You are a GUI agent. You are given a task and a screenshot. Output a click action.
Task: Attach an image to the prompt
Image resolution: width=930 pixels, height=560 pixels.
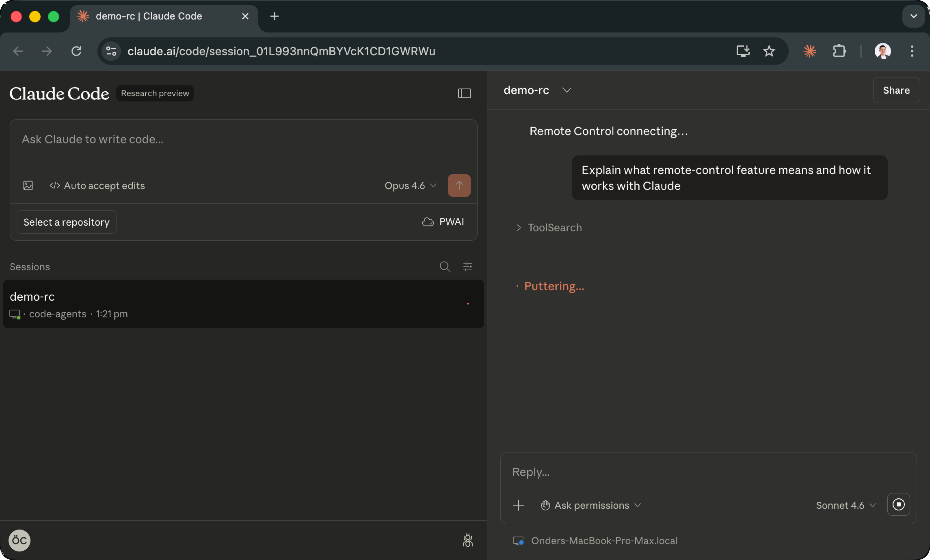point(28,186)
